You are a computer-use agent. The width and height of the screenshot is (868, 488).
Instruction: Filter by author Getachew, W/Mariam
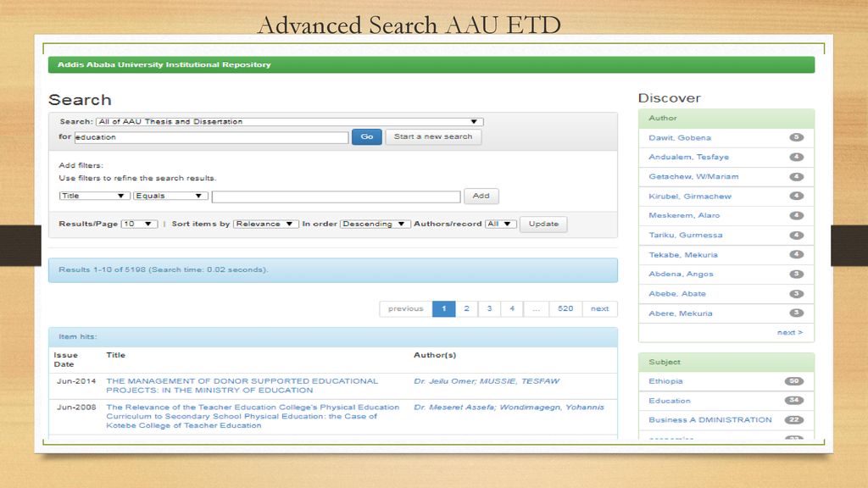click(693, 176)
